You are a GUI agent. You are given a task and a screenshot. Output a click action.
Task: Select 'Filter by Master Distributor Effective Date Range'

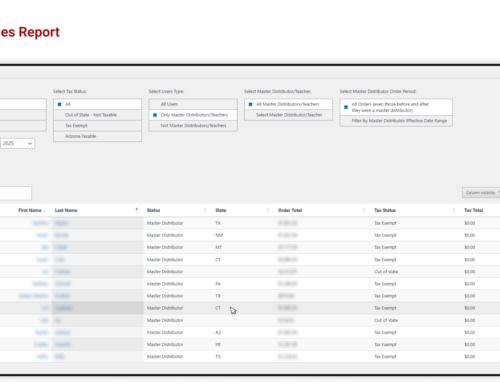tap(396, 121)
